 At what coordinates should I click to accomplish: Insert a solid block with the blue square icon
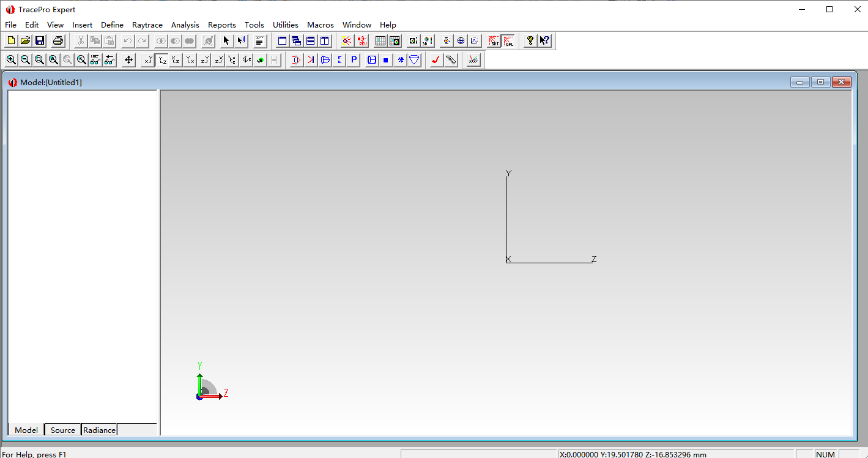386,59
